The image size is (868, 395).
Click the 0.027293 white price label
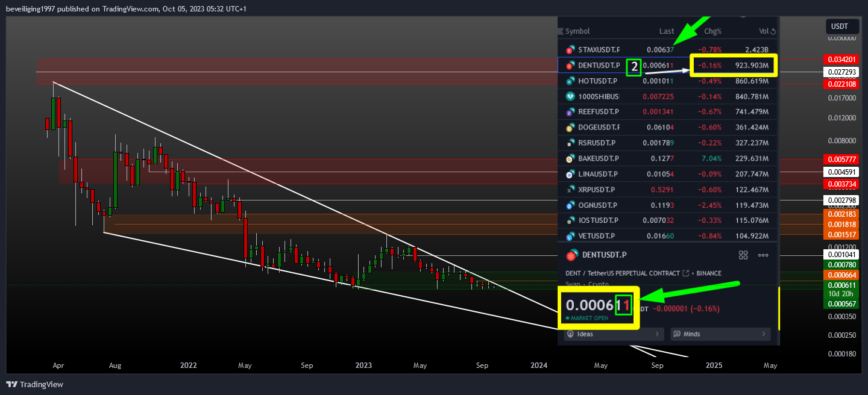pyautogui.click(x=841, y=72)
